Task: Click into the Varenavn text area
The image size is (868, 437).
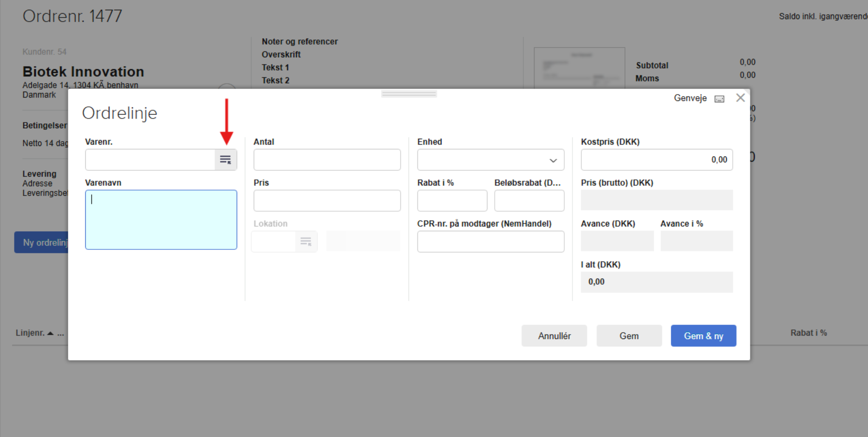Action: (161, 220)
